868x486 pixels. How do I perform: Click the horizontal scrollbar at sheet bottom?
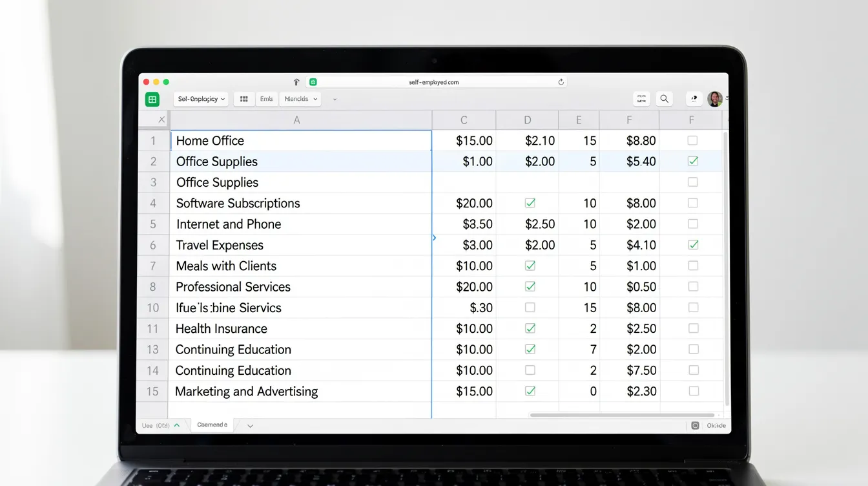622,415
